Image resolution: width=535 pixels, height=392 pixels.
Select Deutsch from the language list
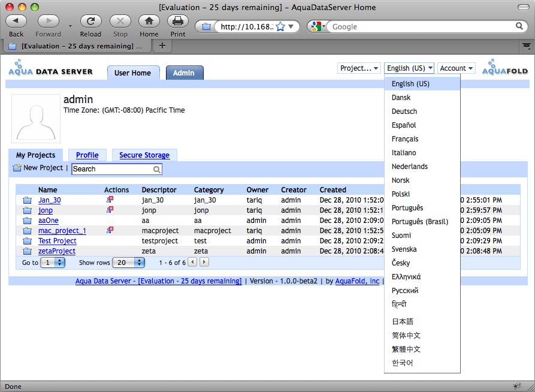coord(404,111)
